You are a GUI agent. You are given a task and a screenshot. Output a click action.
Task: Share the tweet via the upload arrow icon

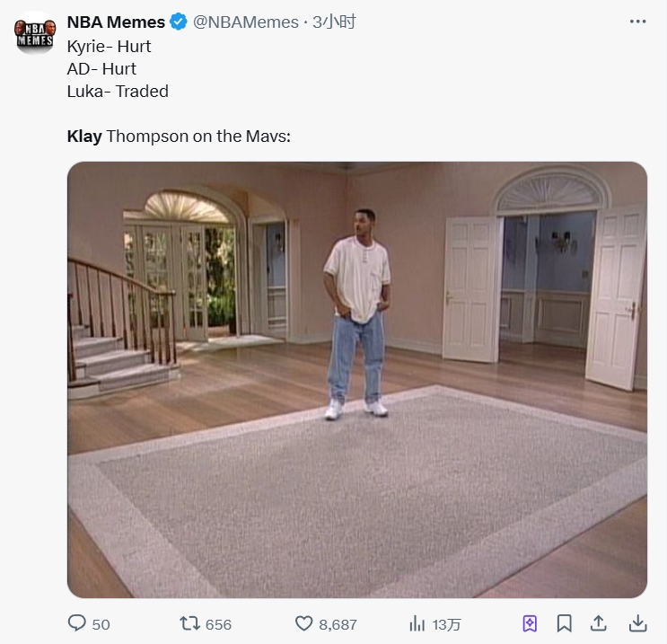599,623
